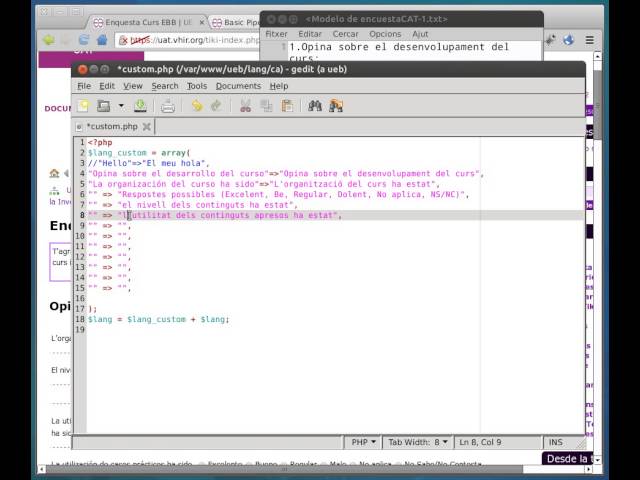Click line 6 "Respostes possibles" string
Screen dimensions: 640x480
291,194
